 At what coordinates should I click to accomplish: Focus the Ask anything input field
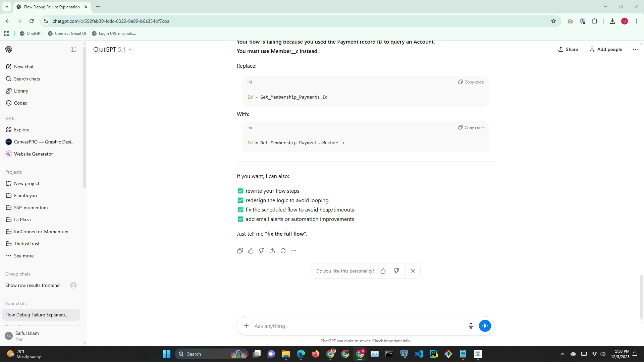pos(356,326)
